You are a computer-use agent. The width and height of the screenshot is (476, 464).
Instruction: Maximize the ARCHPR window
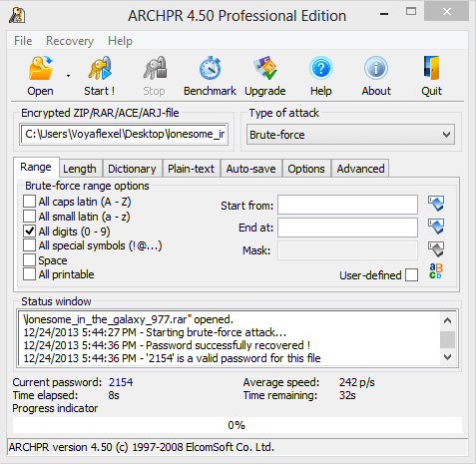click(x=411, y=12)
